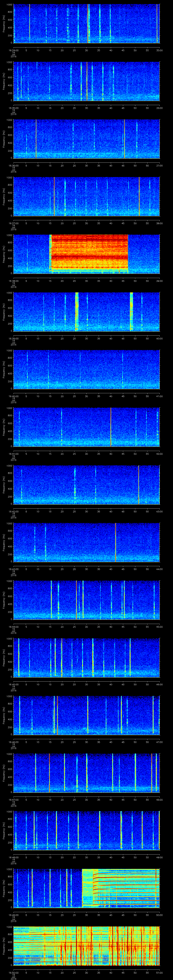The width and height of the screenshot is (173, 980).
Task: Click inside the 16:43:00 spectrogram panel
Action: (86, 543)
